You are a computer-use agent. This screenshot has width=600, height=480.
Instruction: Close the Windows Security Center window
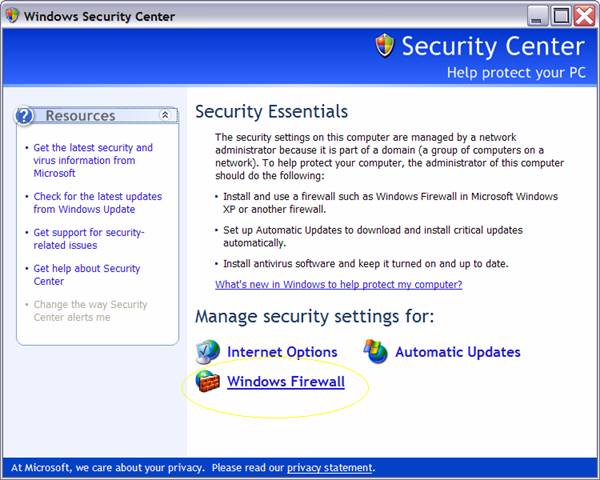(x=584, y=16)
